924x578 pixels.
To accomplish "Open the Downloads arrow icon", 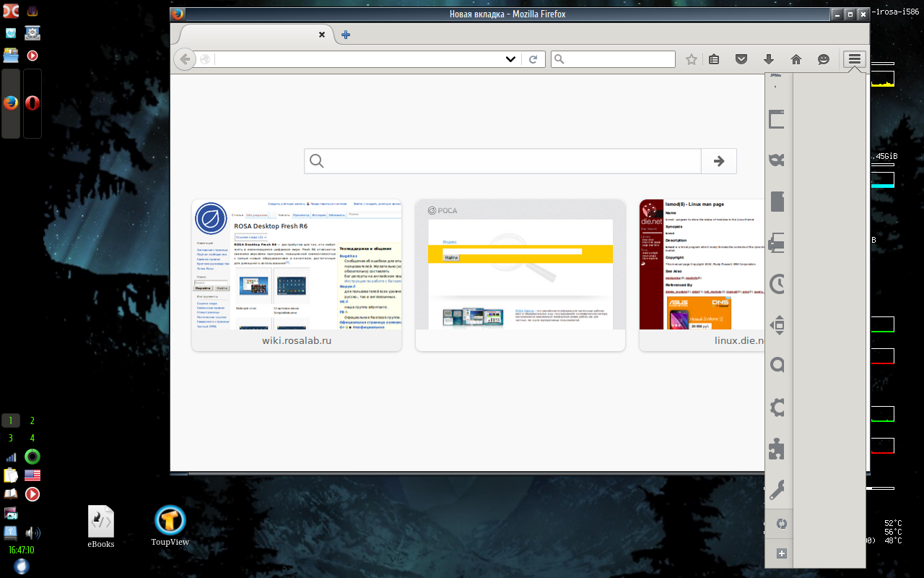I will (x=769, y=60).
